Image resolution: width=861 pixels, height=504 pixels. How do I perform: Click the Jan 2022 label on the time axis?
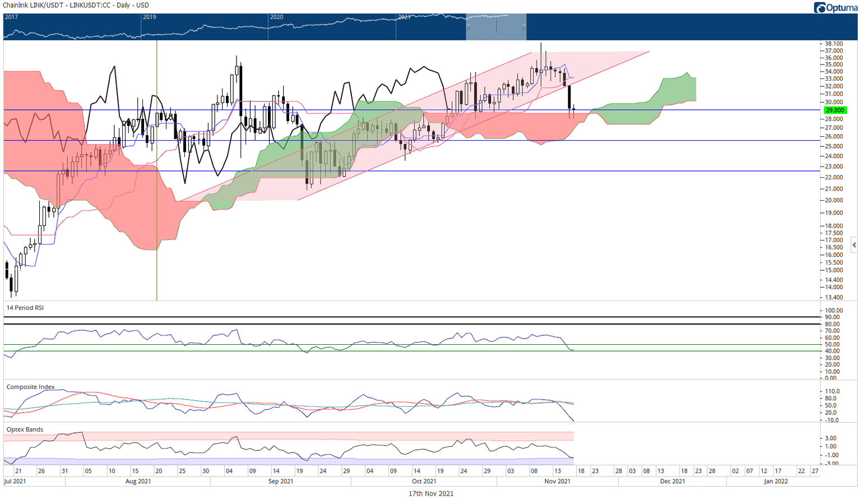click(776, 482)
